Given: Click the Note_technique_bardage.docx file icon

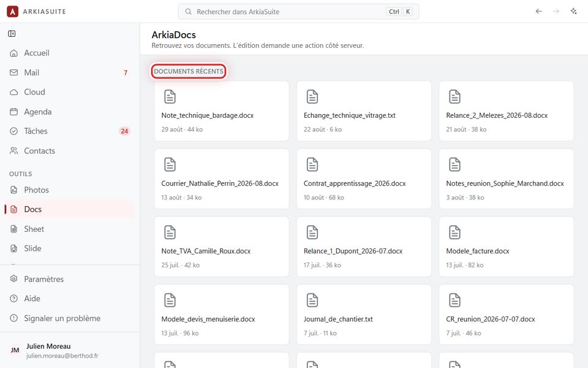Looking at the screenshot, I should point(170,96).
